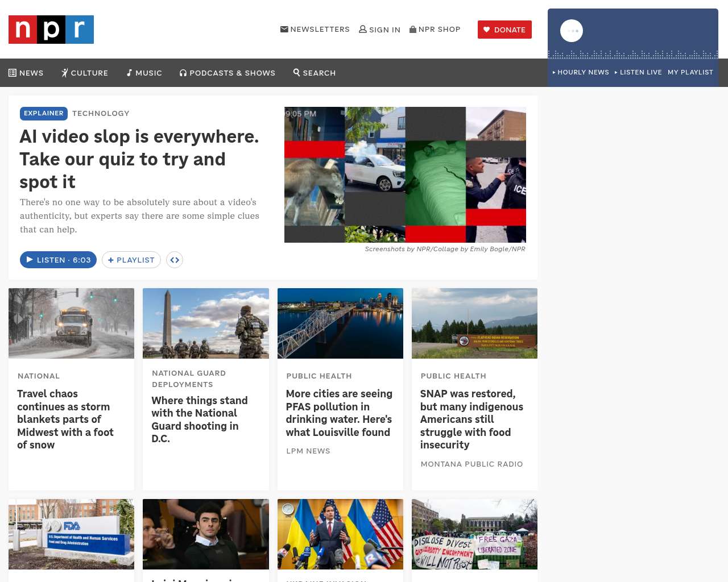Viewport: 728px width, 582px height.
Task: Play the 6:03 Listen audio story
Action: coord(58,260)
